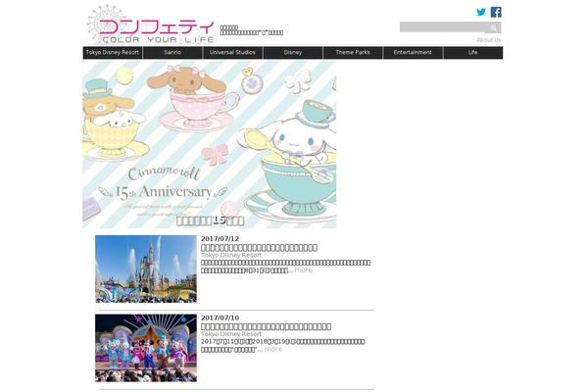This screenshot has height=392, width=588.
Task: Open the About Us link
Action: tap(489, 40)
